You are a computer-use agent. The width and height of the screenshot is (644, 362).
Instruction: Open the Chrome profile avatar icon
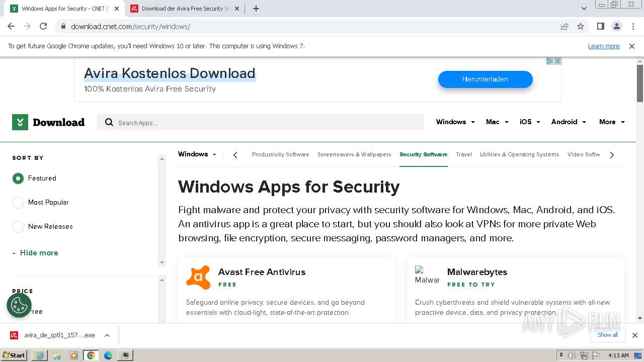coord(616,26)
